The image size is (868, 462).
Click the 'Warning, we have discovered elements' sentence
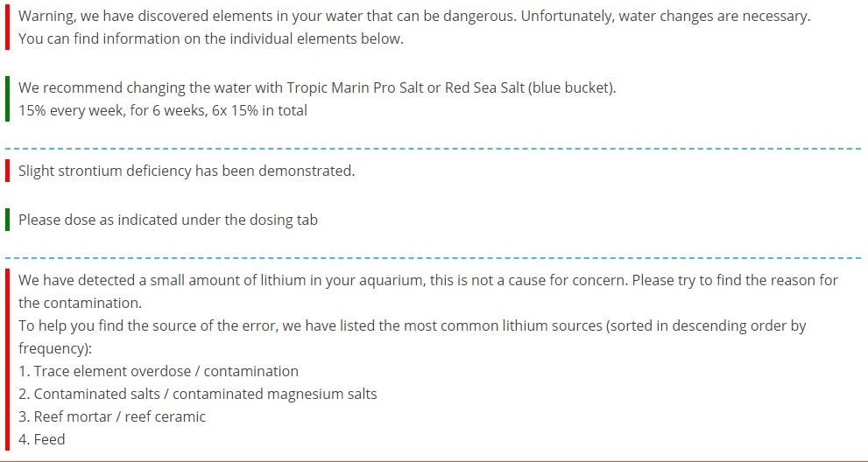pyautogui.click(x=414, y=16)
